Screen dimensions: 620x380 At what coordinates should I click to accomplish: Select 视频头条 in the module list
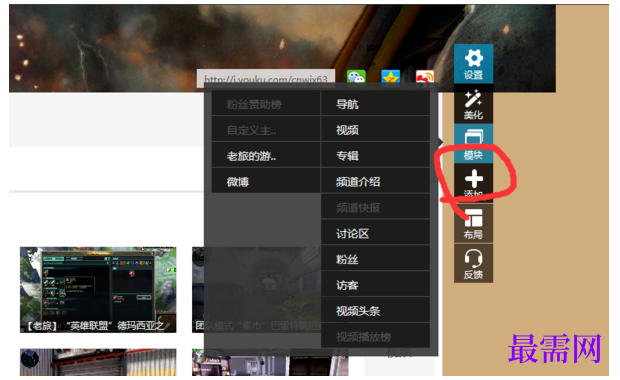pyautogui.click(x=375, y=311)
